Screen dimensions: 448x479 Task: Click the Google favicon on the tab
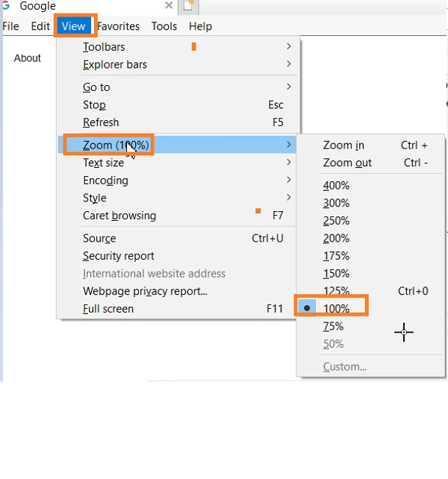point(5,7)
